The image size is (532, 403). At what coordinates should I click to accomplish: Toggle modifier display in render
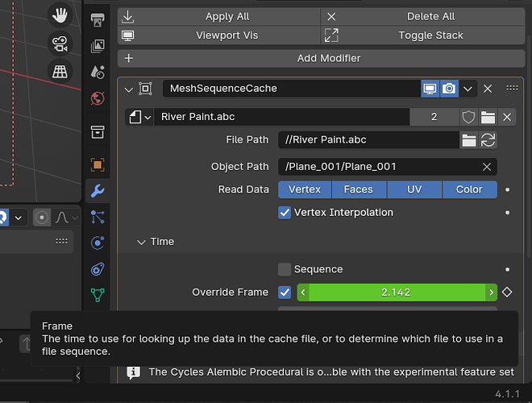point(449,89)
